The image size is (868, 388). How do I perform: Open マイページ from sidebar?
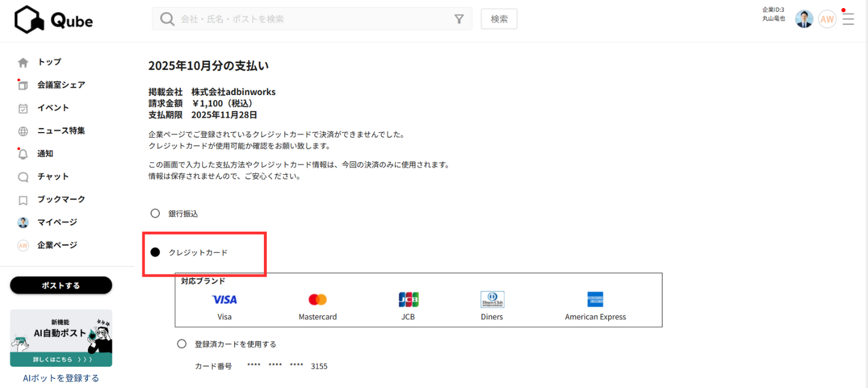pos(57,222)
